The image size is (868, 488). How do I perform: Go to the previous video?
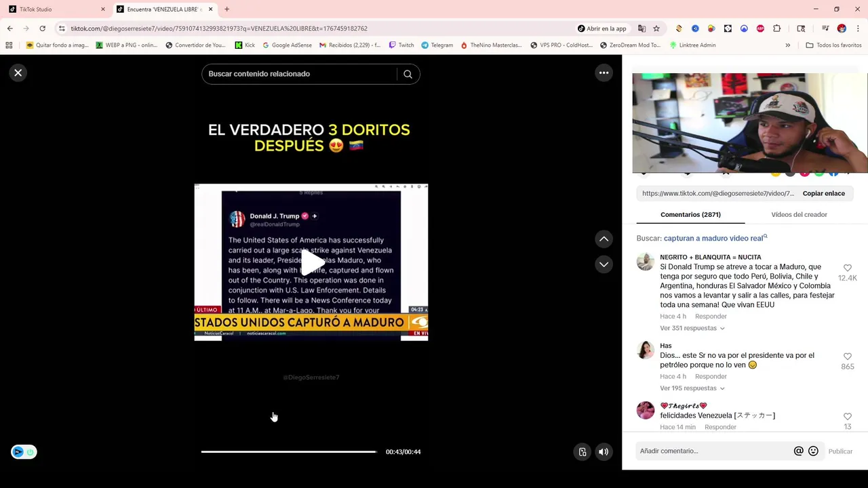(604, 239)
